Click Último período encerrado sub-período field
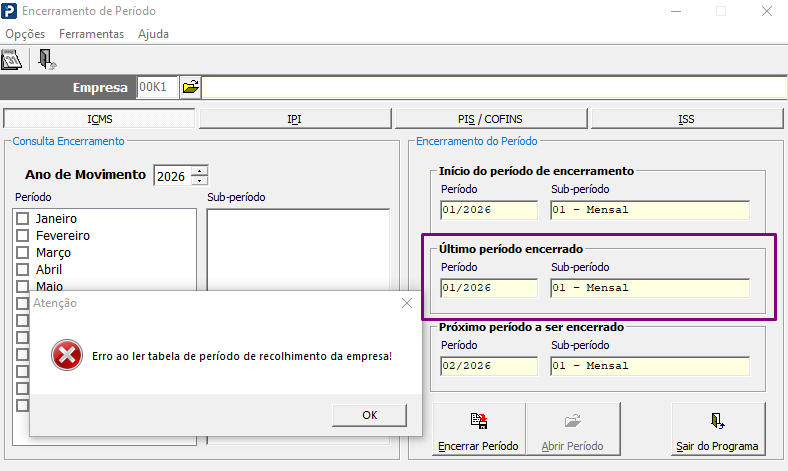The width and height of the screenshot is (788, 471). (x=650, y=288)
